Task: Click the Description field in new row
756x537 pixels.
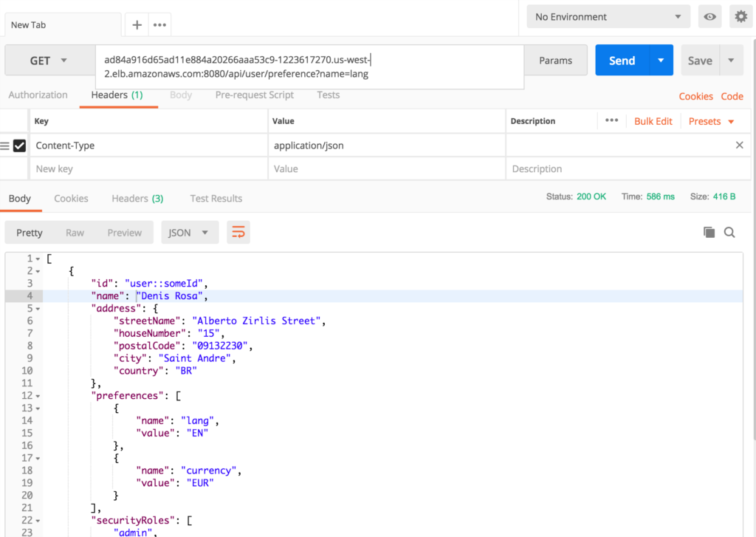Action: pos(628,169)
